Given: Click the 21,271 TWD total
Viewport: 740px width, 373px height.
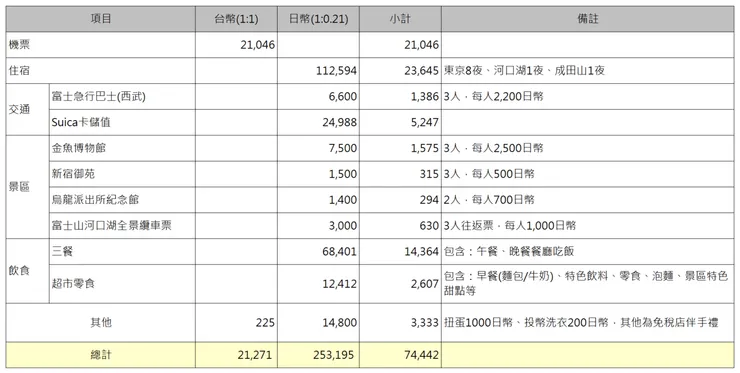Looking at the screenshot, I should (236, 355).
